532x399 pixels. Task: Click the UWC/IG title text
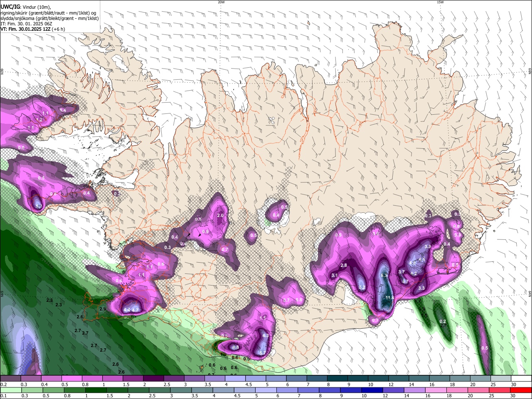10,7
